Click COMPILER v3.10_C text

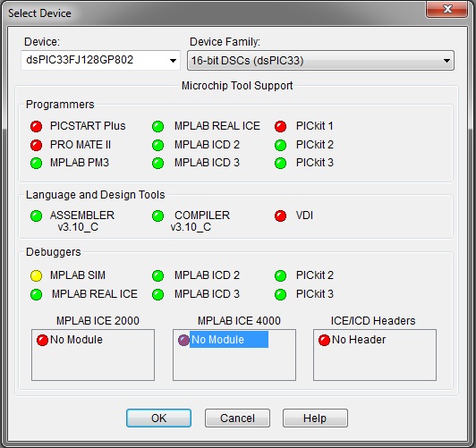[200, 221]
